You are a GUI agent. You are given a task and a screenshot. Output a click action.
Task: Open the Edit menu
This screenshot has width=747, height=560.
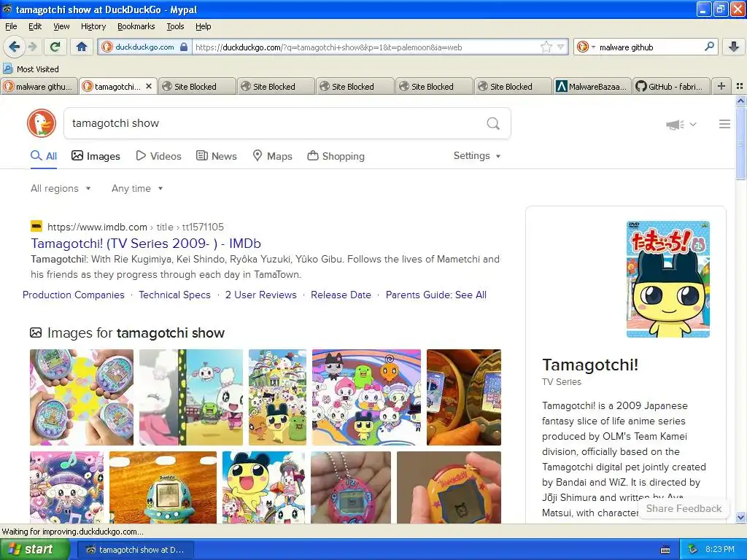click(35, 26)
